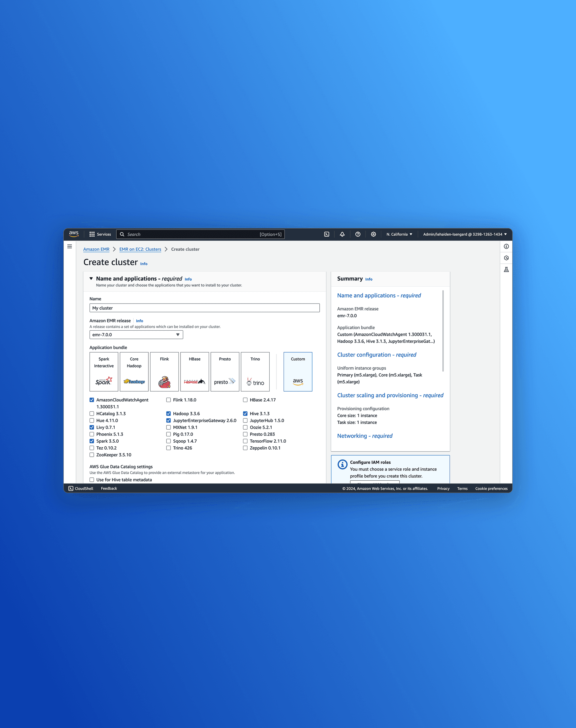The width and height of the screenshot is (576, 728).
Task: Enable the Flink 1.18.0 checkbox
Action: pos(168,400)
